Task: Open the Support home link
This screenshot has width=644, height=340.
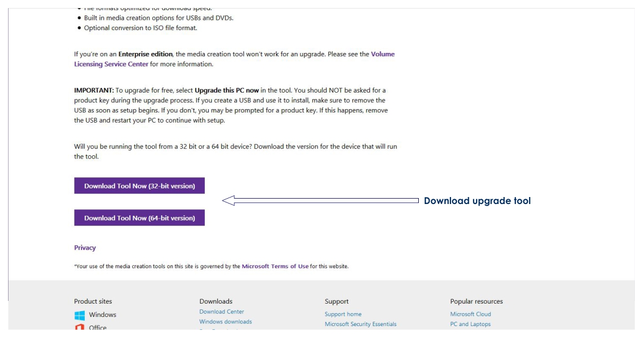Action: [x=343, y=314]
